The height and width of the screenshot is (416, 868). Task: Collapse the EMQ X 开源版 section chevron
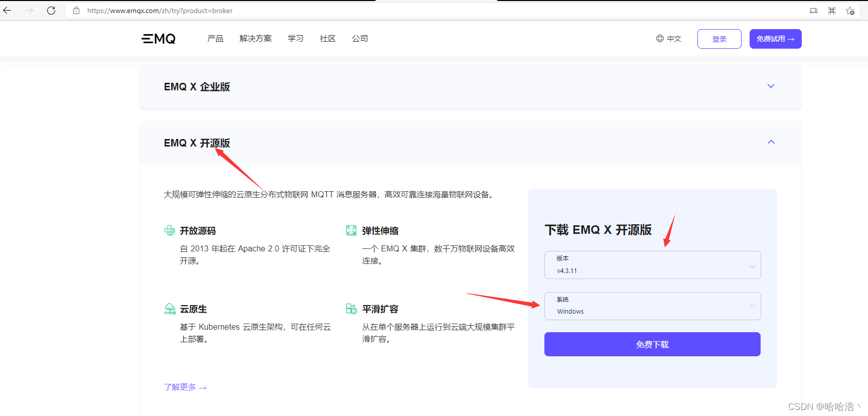771,142
